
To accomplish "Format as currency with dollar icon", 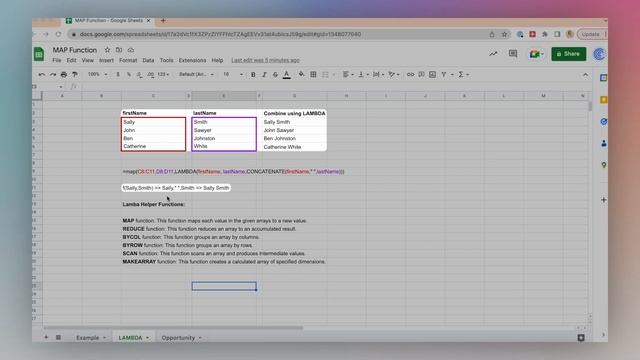I will click(118, 75).
